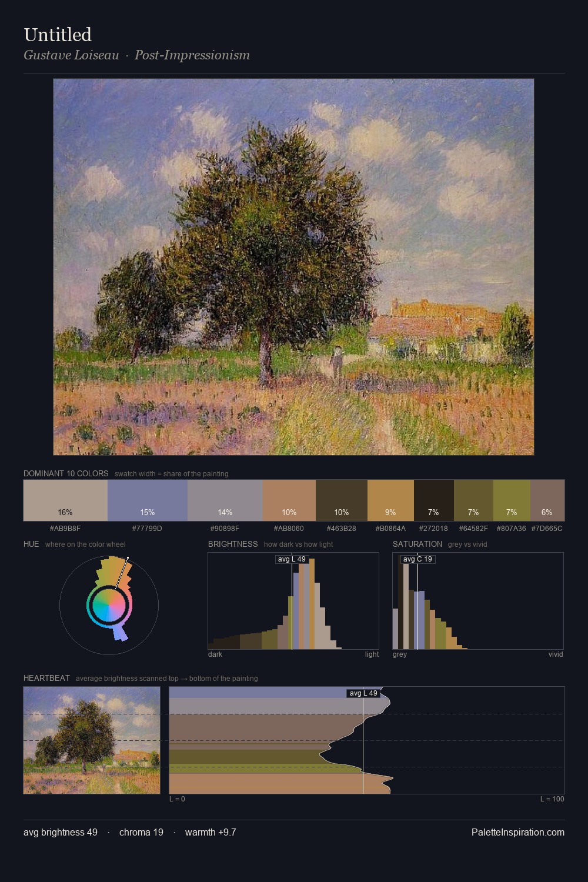Select the #64582F 7% olive-brown swatch
Screen dimensions: 588x882
coord(473,500)
